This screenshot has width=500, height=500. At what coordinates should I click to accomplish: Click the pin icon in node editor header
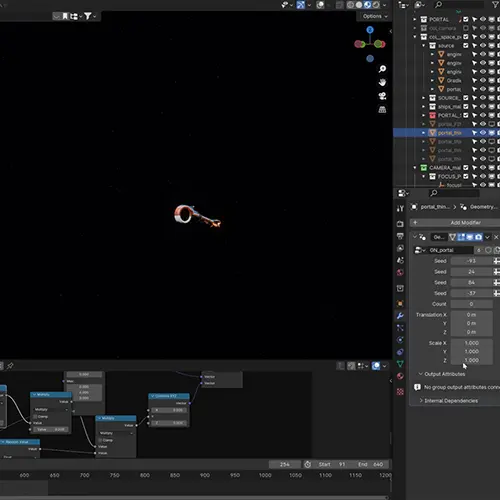[10, 366]
